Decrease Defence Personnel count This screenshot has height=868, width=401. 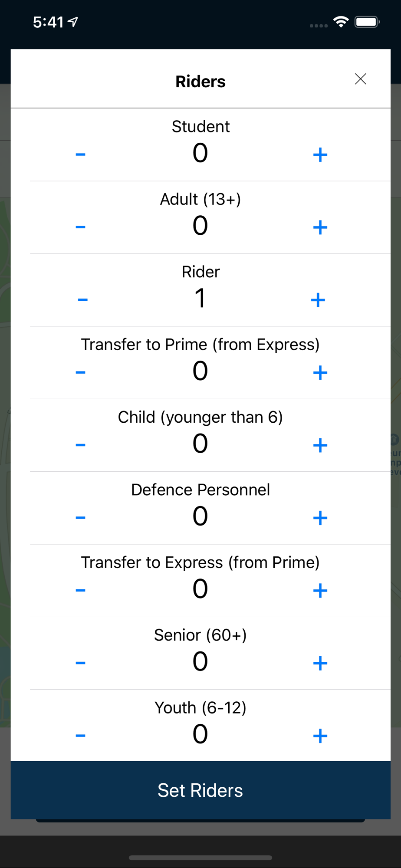pos(80,518)
